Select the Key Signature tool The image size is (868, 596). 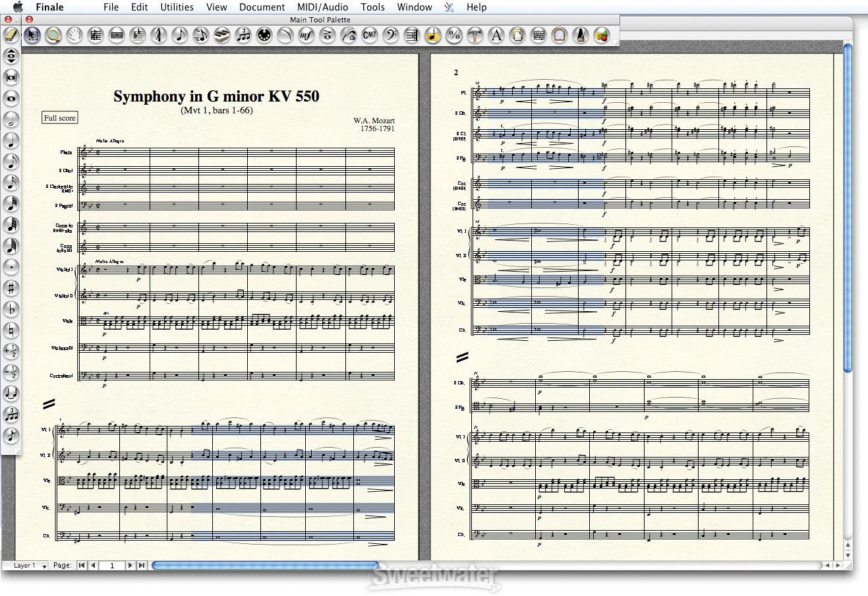tap(138, 36)
